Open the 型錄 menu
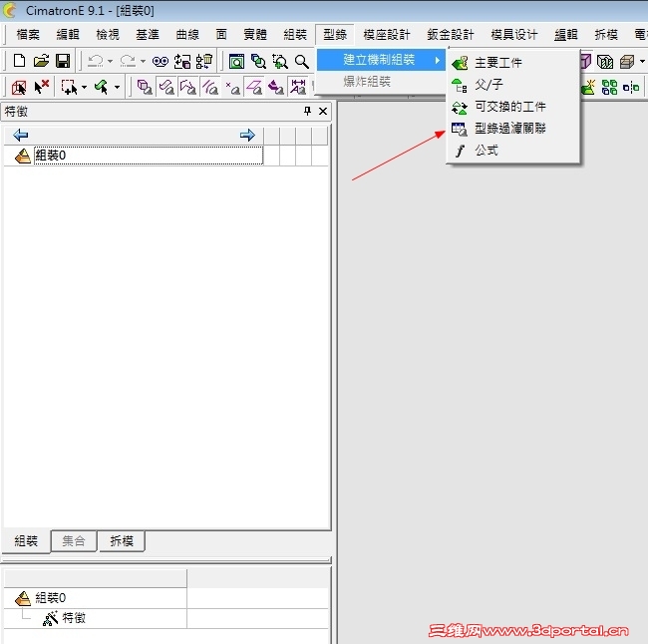This screenshot has width=648, height=644. click(335, 35)
